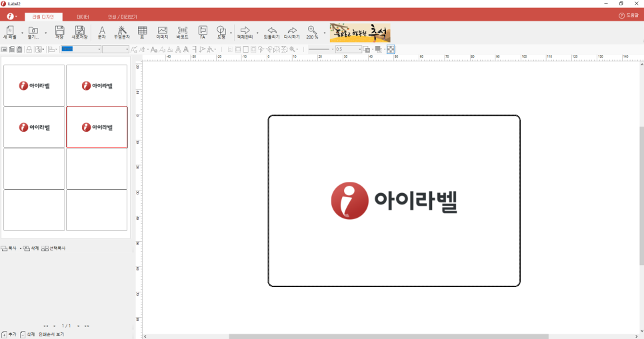Open the 0.5 line thickness combo box
Screen dimensions: 644x339
pyautogui.click(x=348, y=49)
